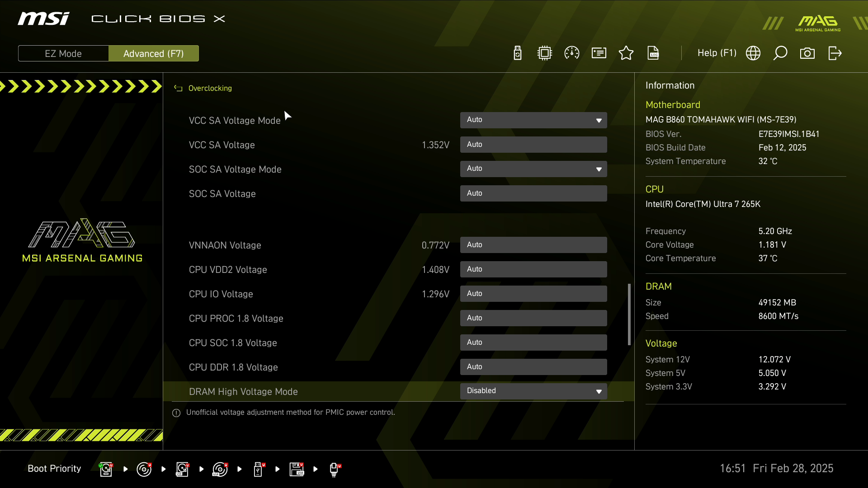Open the language globe icon
The image size is (868, 488).
753,53
